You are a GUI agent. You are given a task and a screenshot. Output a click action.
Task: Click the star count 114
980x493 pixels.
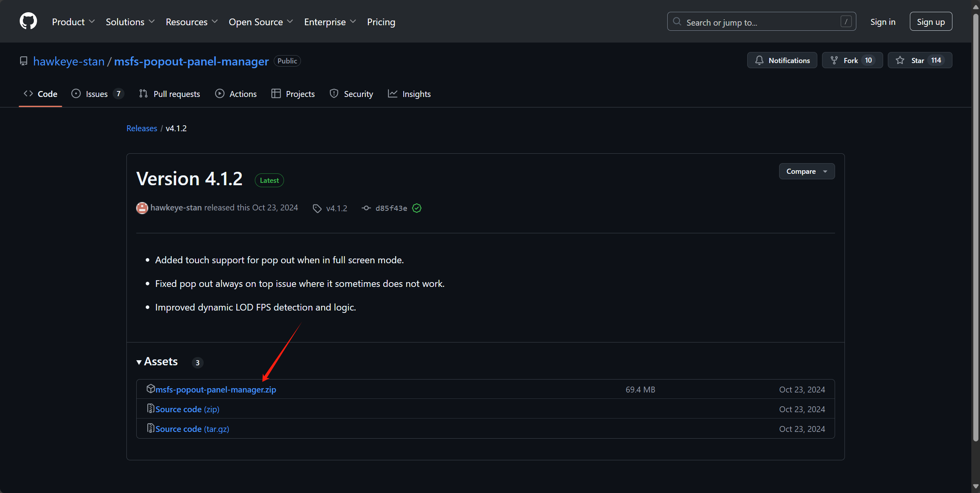936,60
